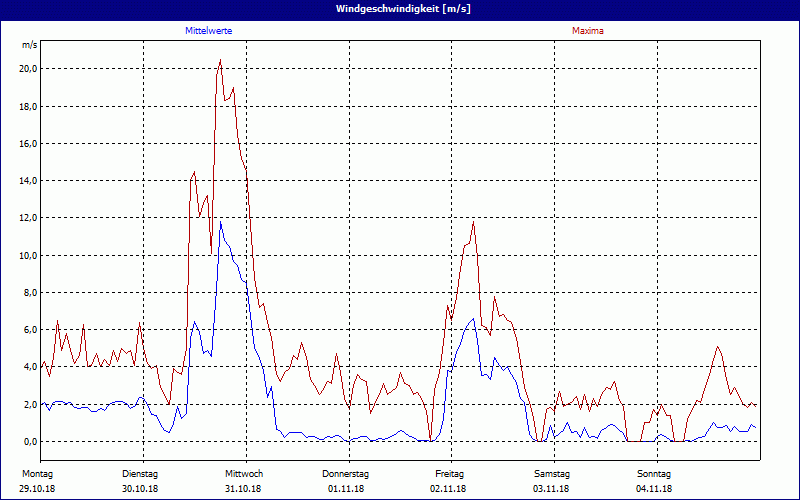Click the highest red Maxima peak above 20 m/s
The image size is (800, 500).
(x=220, y=61)
